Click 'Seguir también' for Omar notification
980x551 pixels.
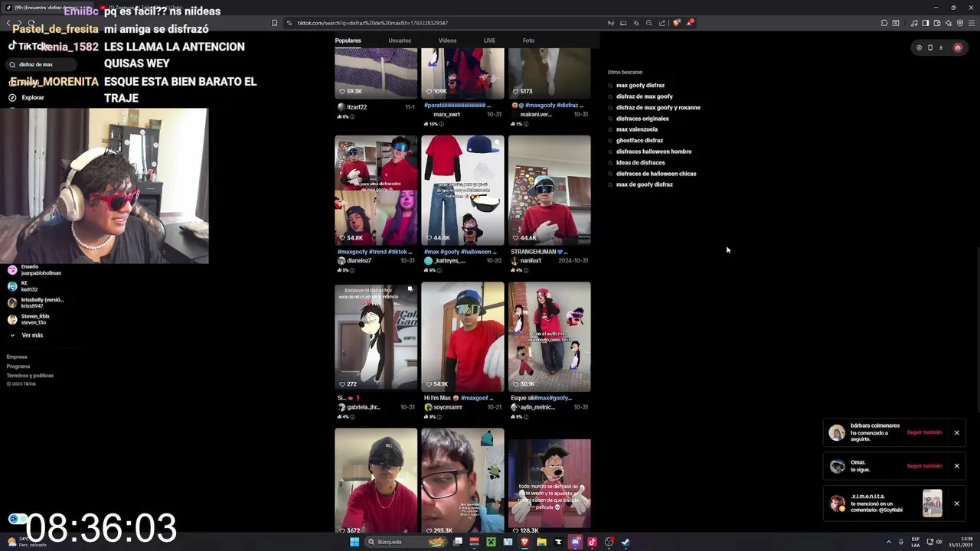[x=924, y=465]
